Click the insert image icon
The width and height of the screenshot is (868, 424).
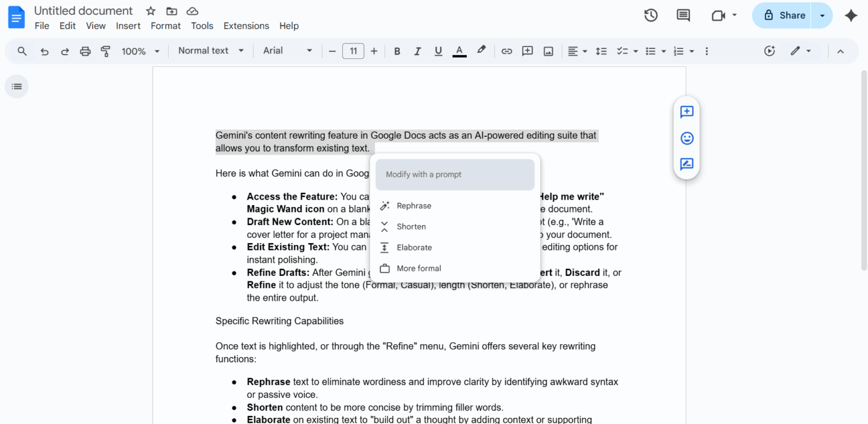click(548, 51)
